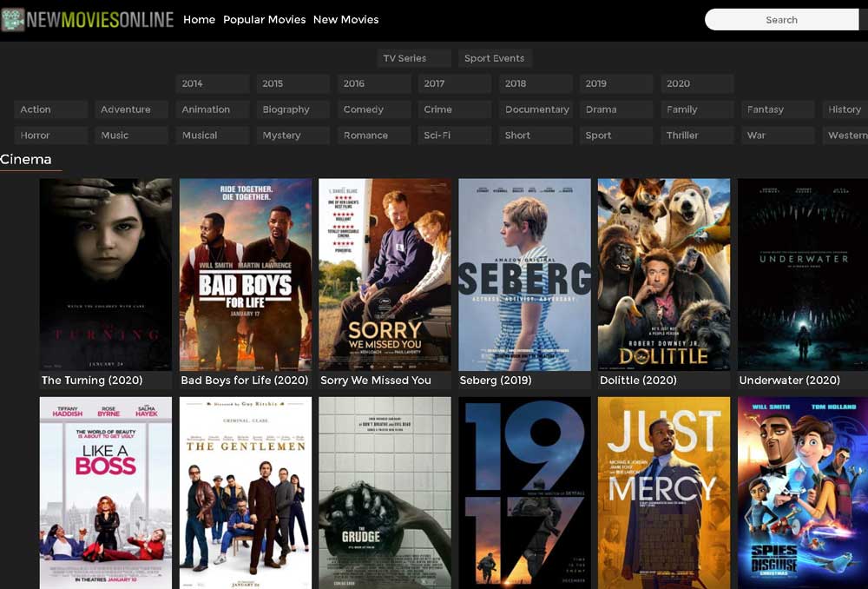Click the title link Bad Boys for Life (2020)
Image resolution: width=868 pixels, height=589 pixels.
[x=245, y=381]
